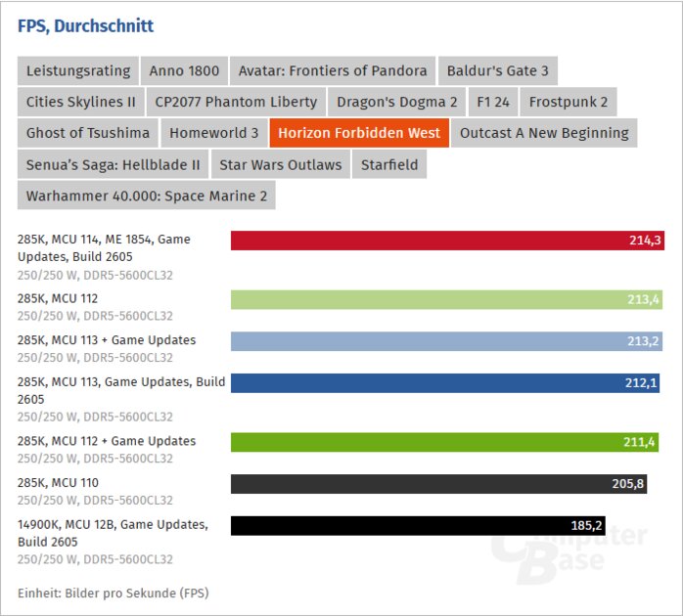Click the label '285K, MCU 110'
The width and height of the screenshot is (683, 616).
coord(58,483)
